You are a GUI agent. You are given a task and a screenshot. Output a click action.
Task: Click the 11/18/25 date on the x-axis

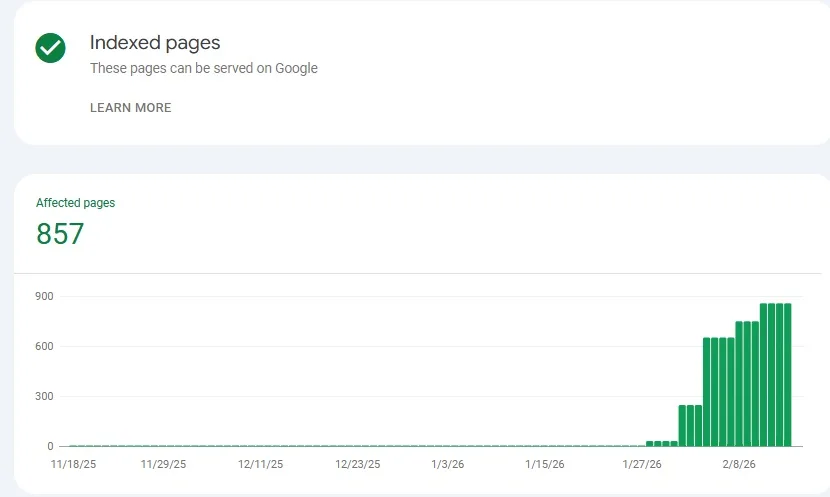click(x=72, y=464)
